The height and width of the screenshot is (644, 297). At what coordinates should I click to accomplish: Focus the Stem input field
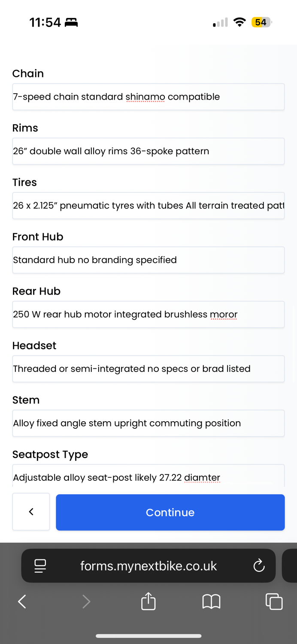click(x=148, y=423)
